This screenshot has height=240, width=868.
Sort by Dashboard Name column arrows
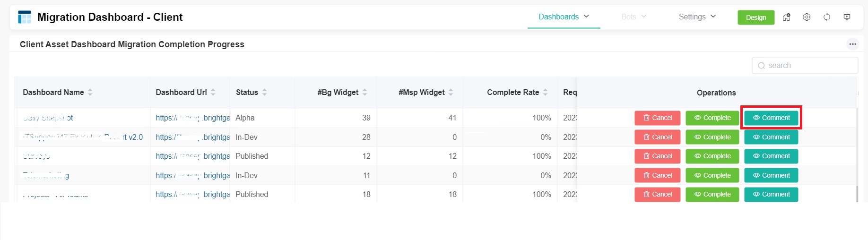click(90, 92)
